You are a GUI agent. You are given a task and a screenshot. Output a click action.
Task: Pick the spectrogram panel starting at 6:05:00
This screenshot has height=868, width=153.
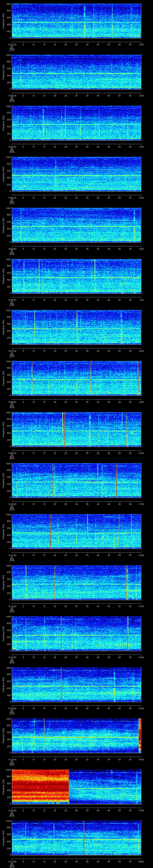(76, 225)
